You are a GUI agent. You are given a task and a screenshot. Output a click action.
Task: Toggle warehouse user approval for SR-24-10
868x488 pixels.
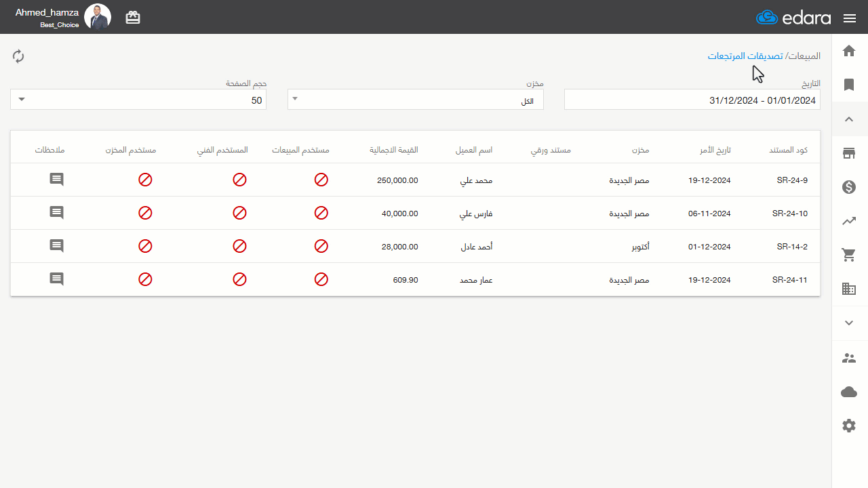[145, 213]
